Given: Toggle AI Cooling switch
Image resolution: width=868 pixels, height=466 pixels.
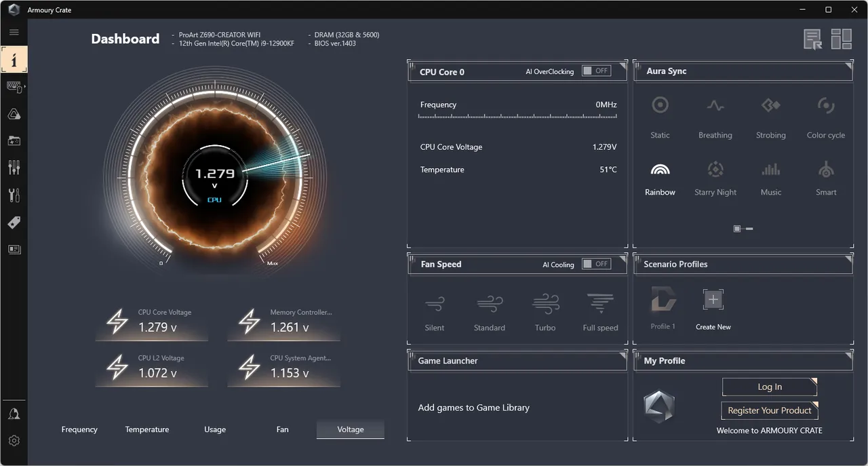Looking at the screenshot, I should click(597, 264).
